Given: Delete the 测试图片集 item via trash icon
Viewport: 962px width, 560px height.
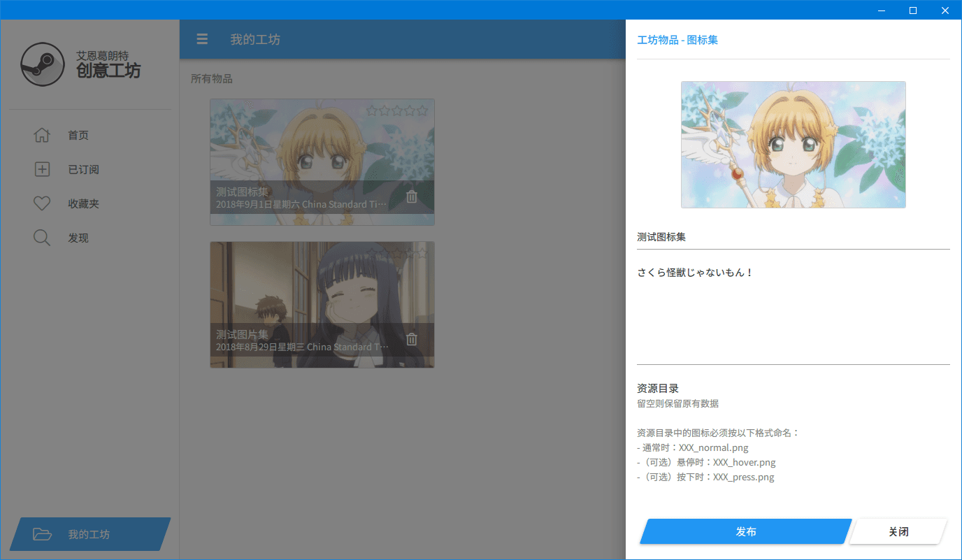Looking at the screenshot, I should coord(412,339).
